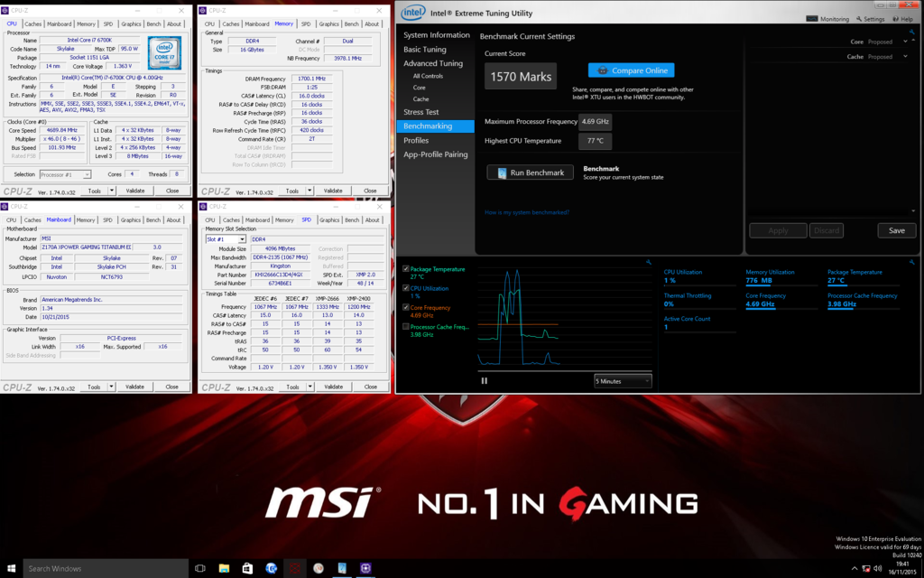The width and height of the screenshot is (924, 578).
Task: Click the Save button in XTU
Action: [x=896, y=230]
